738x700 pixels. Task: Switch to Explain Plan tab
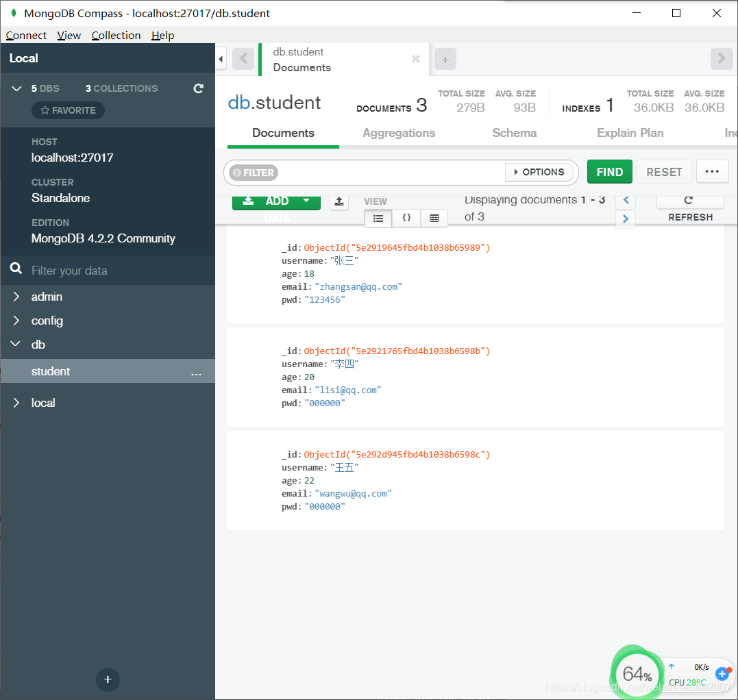point(630,133)
